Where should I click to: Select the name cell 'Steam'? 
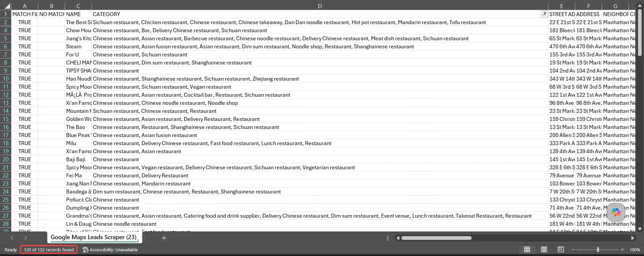tap(78, 46)
